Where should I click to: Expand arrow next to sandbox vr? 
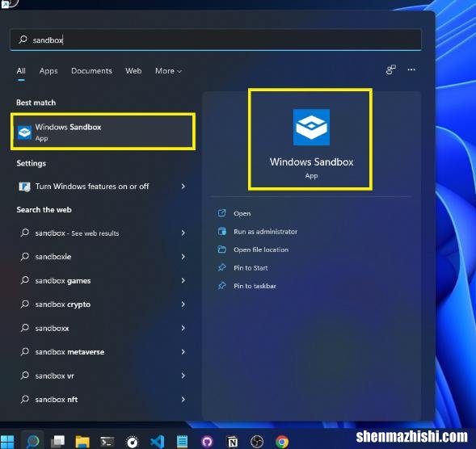183,376
